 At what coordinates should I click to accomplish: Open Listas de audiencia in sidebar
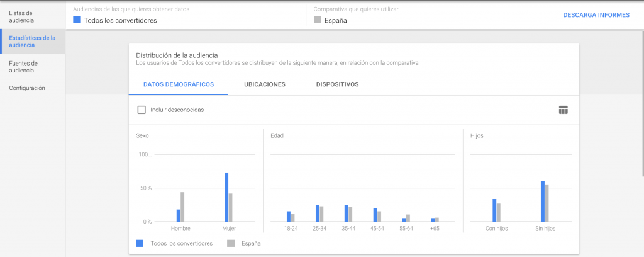coord(21,16)
